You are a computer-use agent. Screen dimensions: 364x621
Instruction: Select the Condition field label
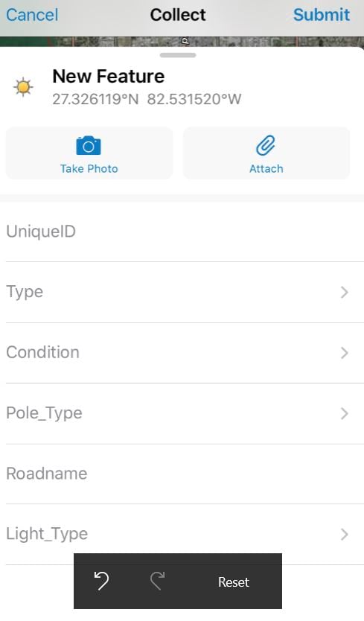coord(42,352)
